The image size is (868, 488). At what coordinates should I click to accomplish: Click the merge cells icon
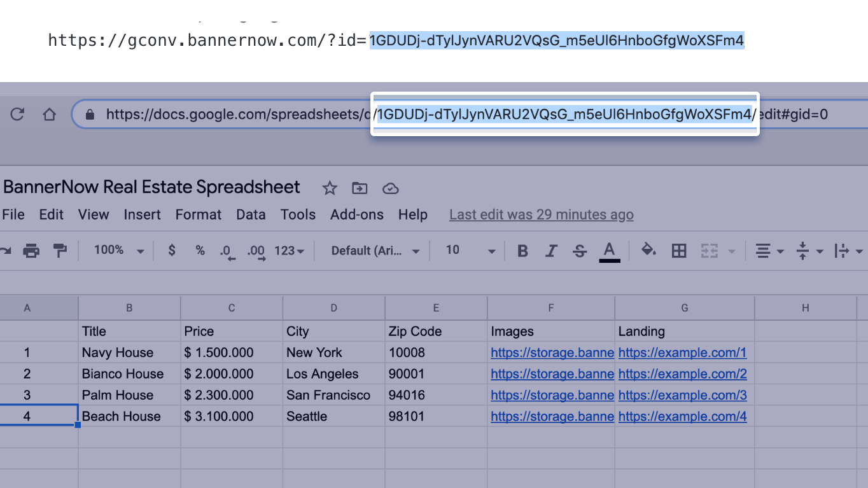[709, 251]
